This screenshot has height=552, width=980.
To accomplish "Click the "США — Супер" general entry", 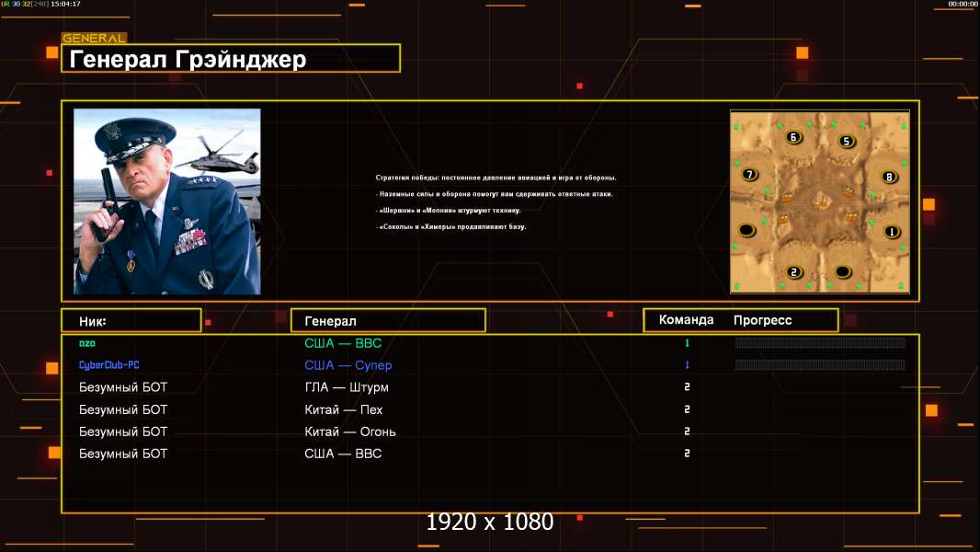I will (348, 365).
